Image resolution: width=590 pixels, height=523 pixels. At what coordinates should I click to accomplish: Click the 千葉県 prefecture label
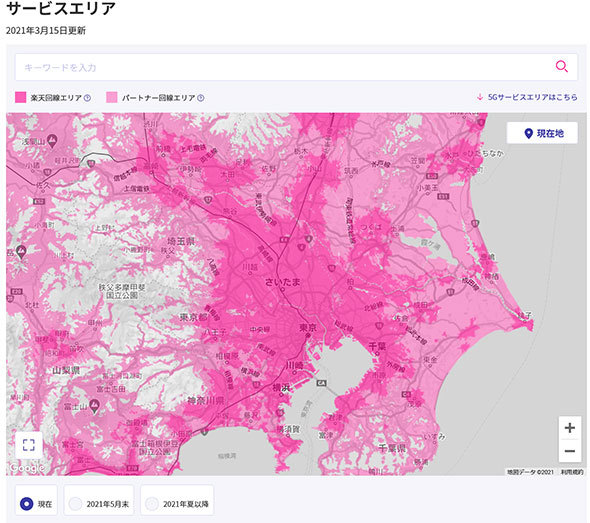click(392, 448)
